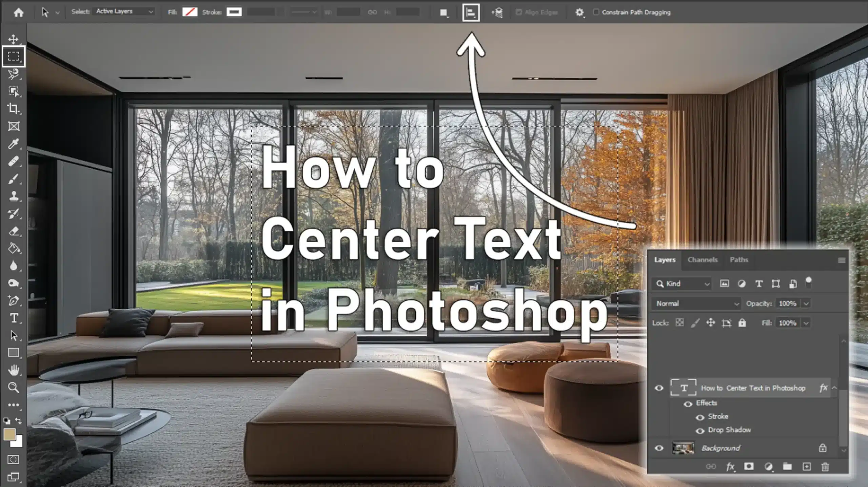Hide the Stroke effect
This screenshot has width=868, height=487.
pyautogui.click(x=700, y=417)
